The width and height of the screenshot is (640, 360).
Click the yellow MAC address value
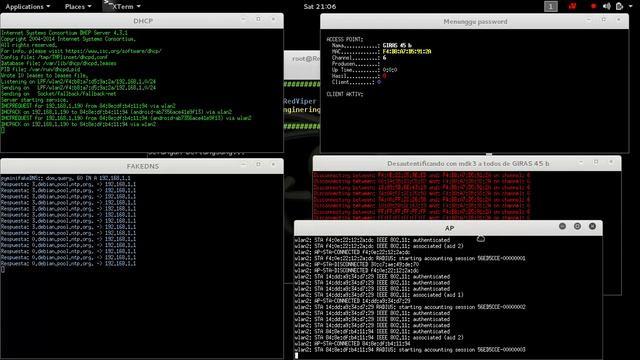[x=407, y=51]
